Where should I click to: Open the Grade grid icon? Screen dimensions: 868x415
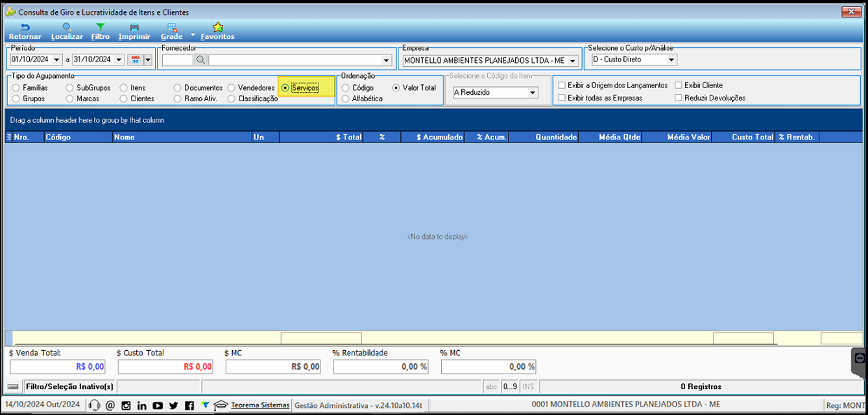[171, 27]
